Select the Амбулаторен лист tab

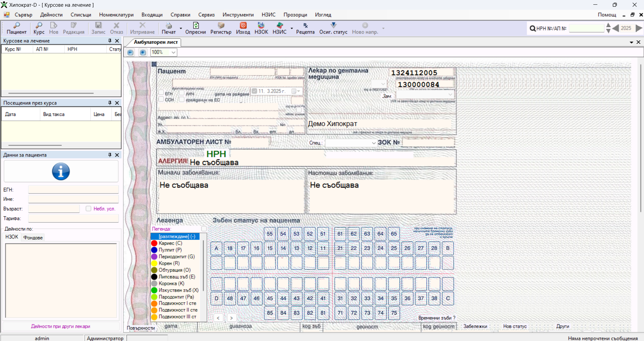click(156, 42)
